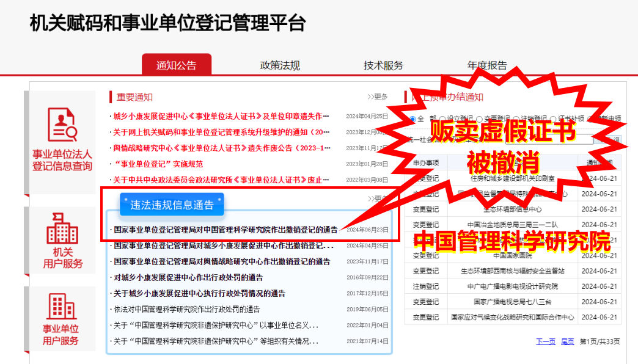The image size is (638, 364).
Task: Click the 申办事项 column header
Action: [x=426, y=162]
